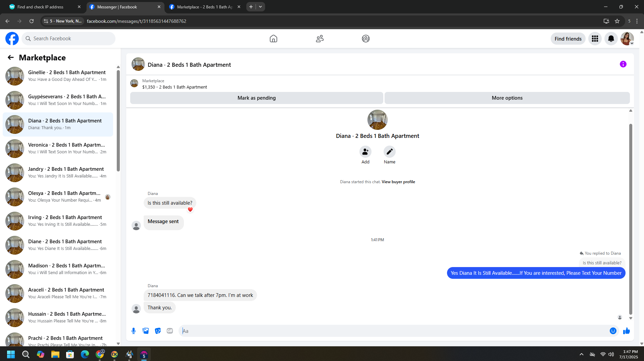Open conversation information icon

[623, 64]
